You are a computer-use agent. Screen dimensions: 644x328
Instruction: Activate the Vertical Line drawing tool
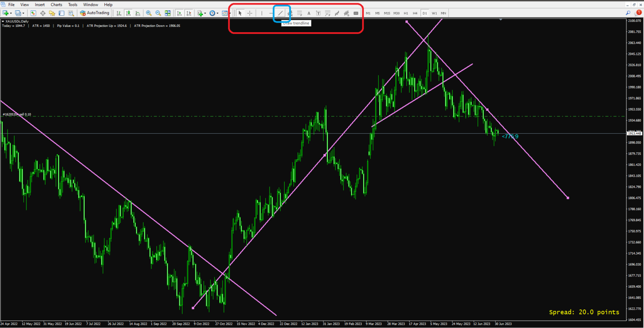tap(261, 13)
